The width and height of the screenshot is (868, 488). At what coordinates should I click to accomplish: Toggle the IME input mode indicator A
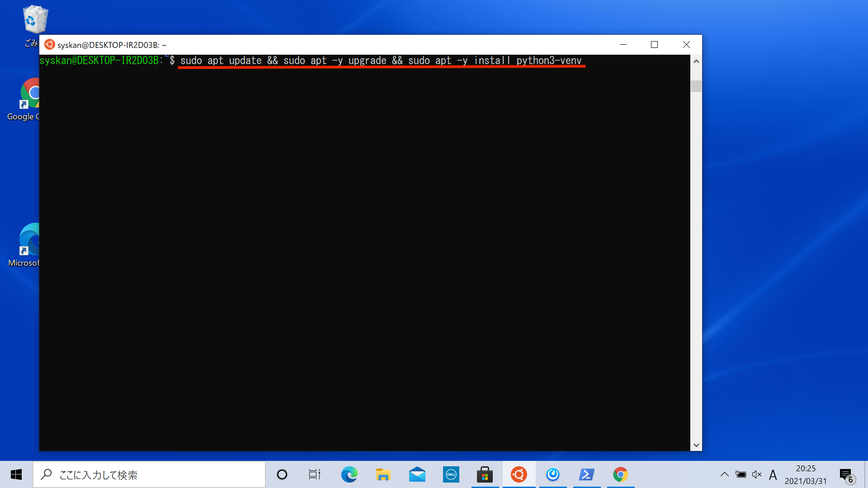point(773,475)
